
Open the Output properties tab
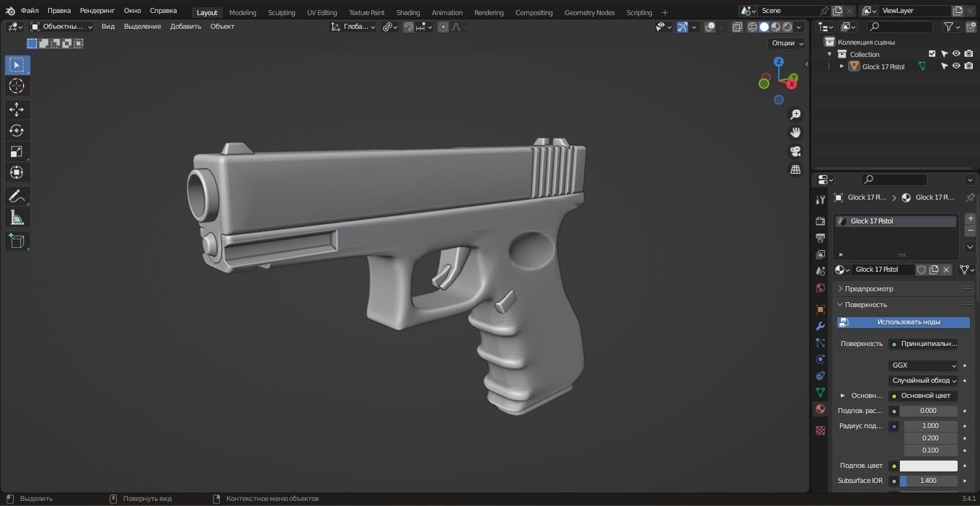click(820, 237)
